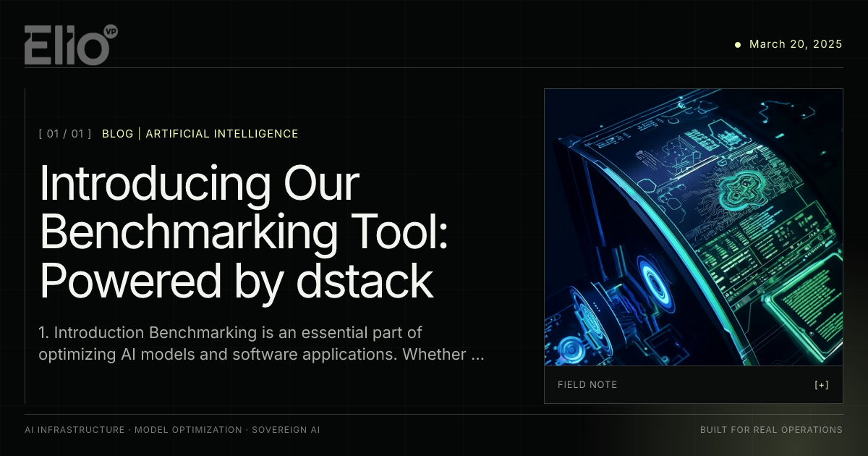Click the FIELD NOTE caption
Image resolution: width=868 pixels, height=456 pixels.
tap(587, 385)
